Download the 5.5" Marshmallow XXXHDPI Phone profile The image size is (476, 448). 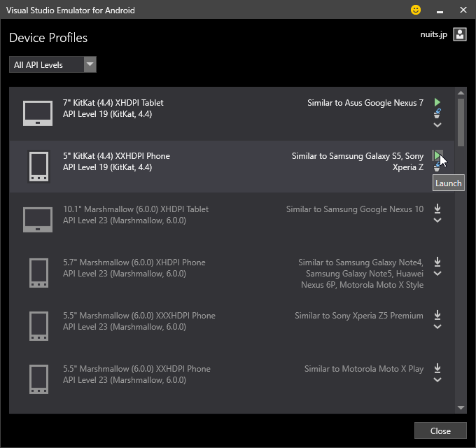(437, 315)
